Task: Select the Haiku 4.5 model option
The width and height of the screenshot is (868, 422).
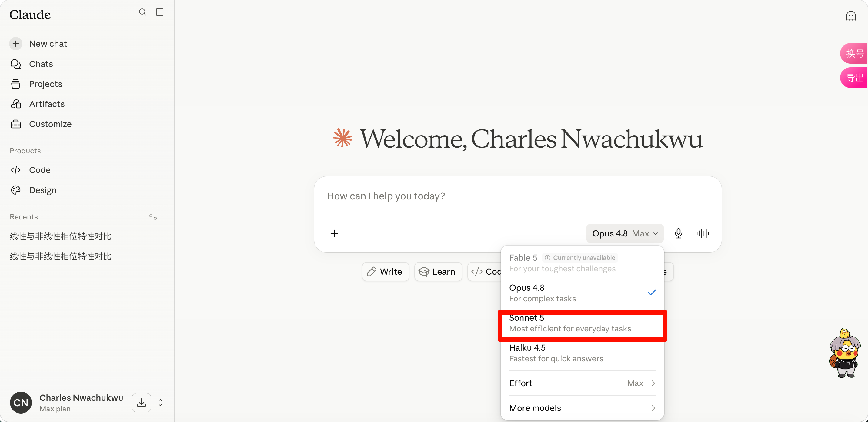Action: click(582, 353)
